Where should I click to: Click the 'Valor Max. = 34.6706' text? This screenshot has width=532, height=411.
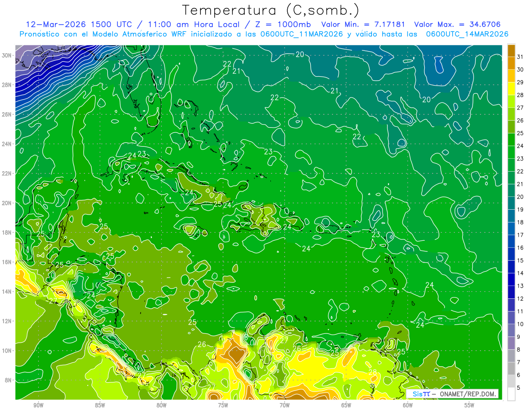457,24
